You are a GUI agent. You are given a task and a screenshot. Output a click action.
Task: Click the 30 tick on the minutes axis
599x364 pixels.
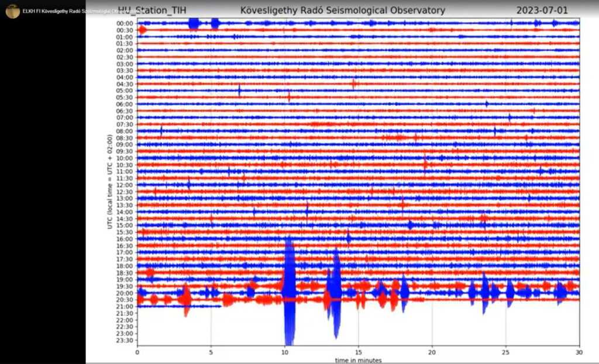click(579, 352)
